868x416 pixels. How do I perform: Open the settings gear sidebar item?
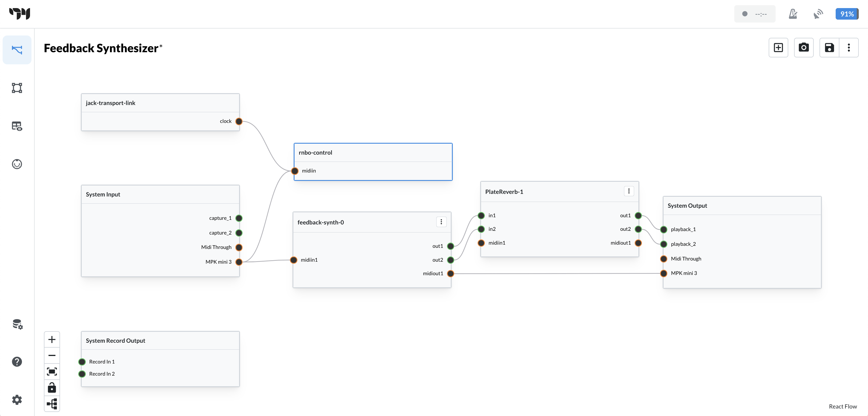(17, 400)
